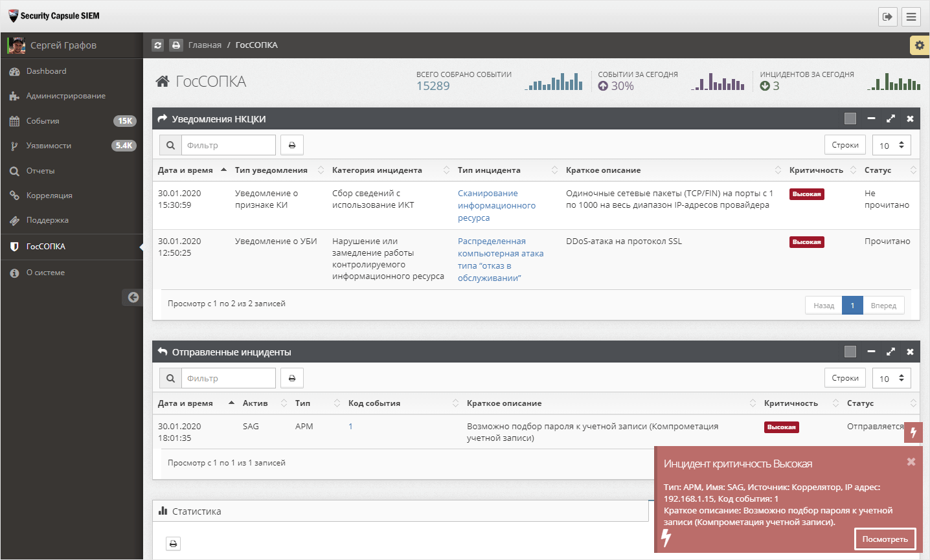Click the logout icon in top header

(887, 17)
